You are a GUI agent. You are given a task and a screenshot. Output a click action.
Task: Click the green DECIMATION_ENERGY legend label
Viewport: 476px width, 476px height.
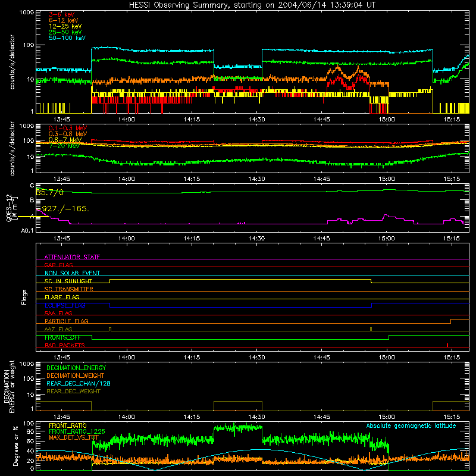click(x=76, y=368)
